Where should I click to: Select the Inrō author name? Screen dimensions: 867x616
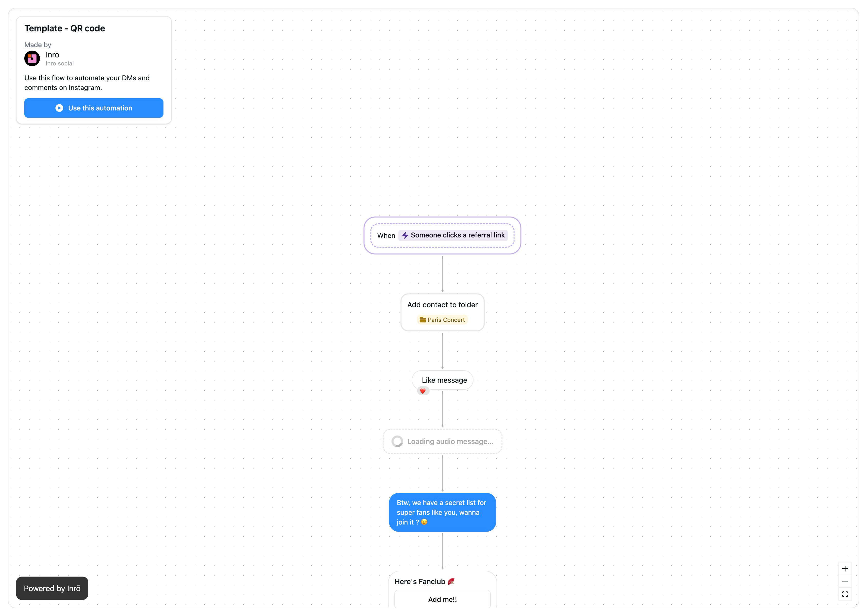(x=52, y=55)
